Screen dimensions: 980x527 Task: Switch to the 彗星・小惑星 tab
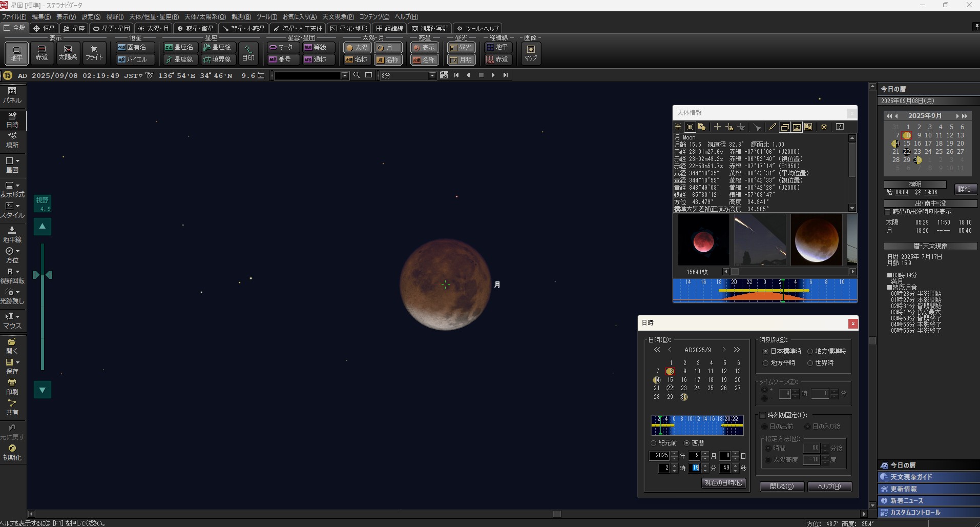(244, 29)
